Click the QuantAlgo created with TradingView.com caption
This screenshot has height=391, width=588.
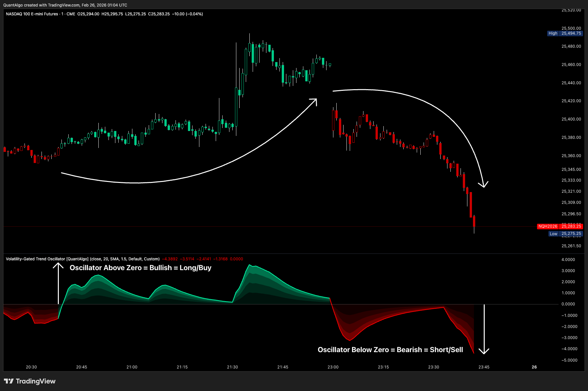tap(65, 5)
